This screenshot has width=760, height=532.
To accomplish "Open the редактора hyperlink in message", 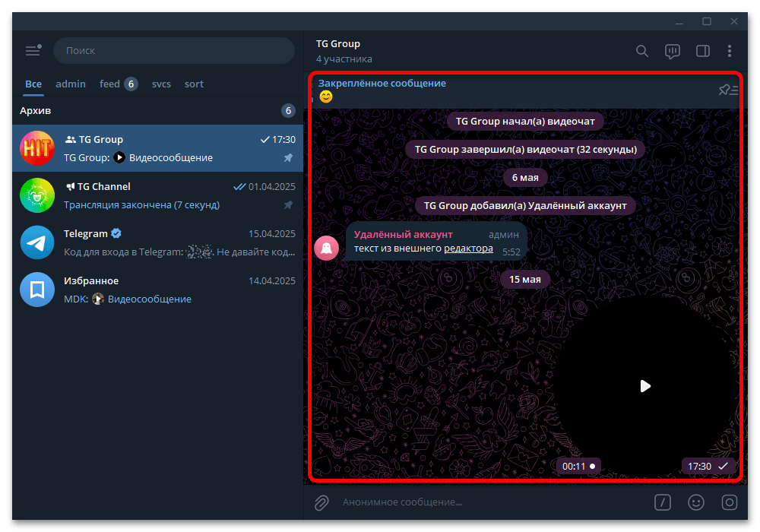I will [468, 248].
